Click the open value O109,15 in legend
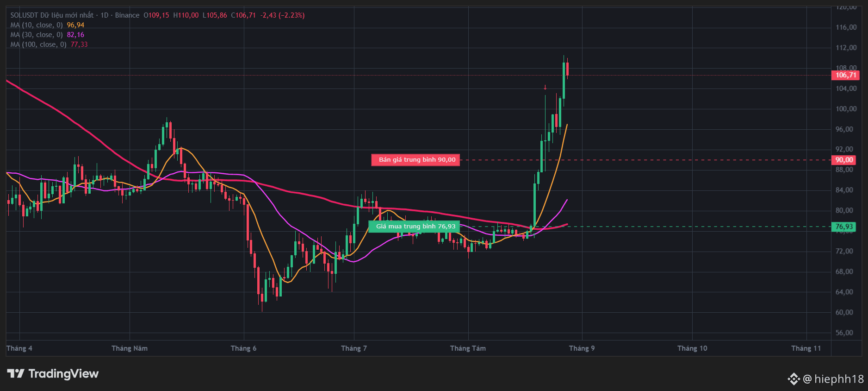 (156, 15)
